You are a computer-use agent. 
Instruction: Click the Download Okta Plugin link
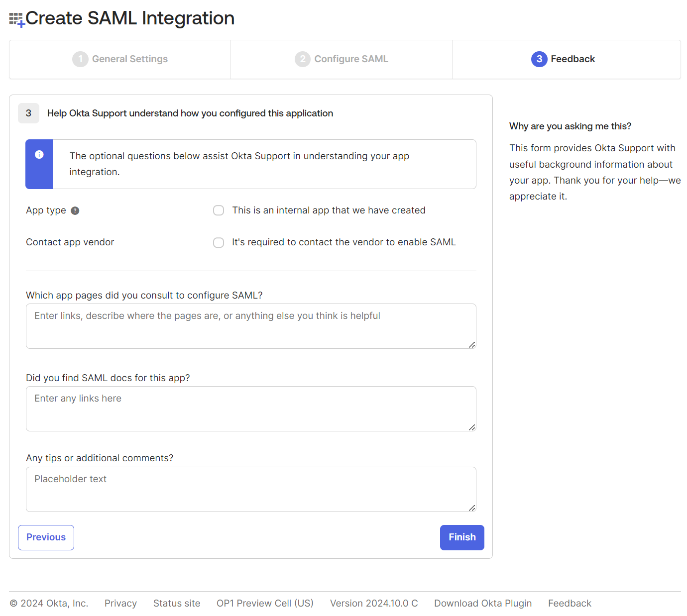(x=483, y=603)
